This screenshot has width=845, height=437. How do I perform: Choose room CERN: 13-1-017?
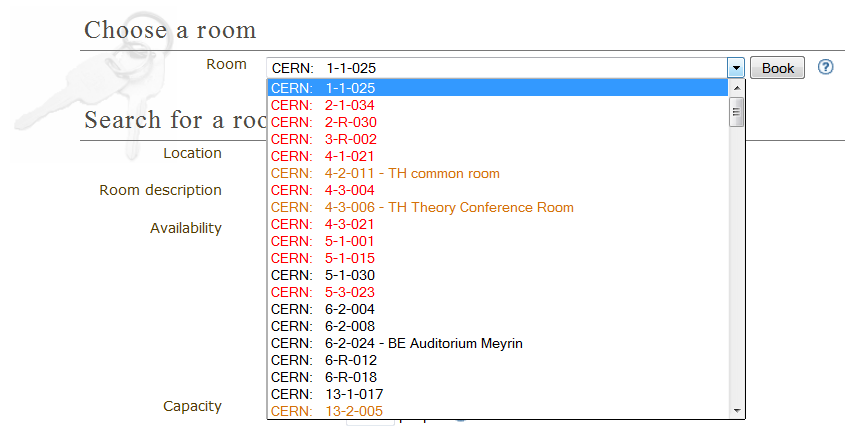[498, 394]
